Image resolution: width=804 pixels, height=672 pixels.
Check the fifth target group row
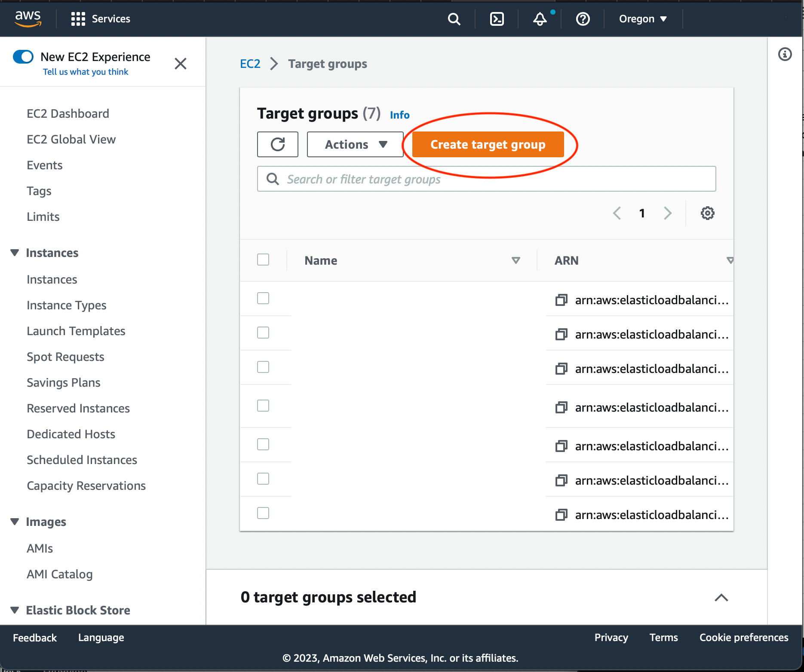[263, 444]
